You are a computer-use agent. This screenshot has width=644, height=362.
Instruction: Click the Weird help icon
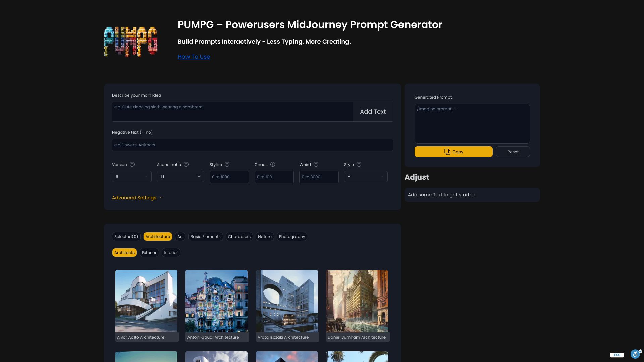click(x=315, y=164)
